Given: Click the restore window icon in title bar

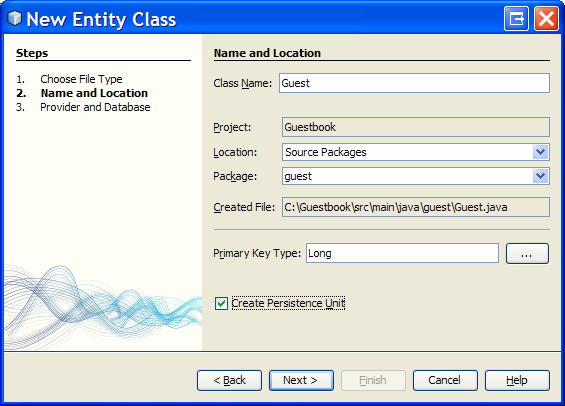Looking at the screenshot, I should click(x=516, y=18).
